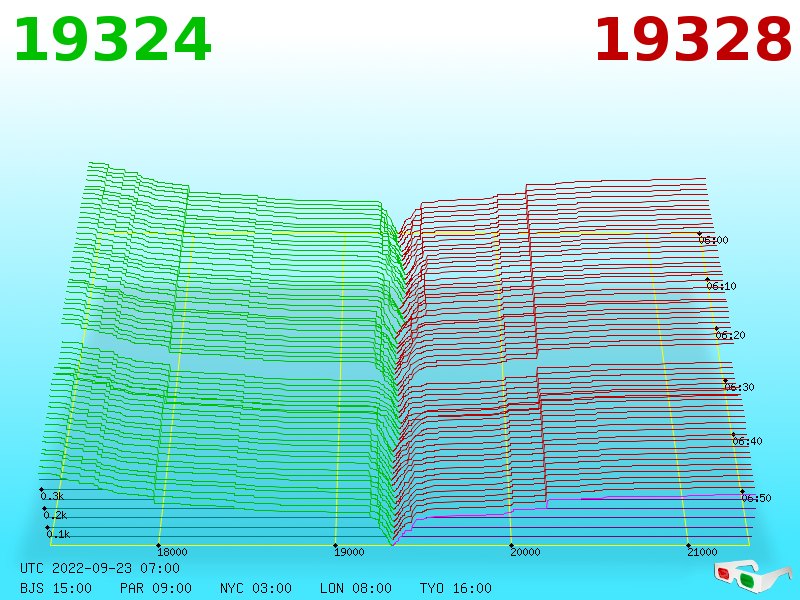Click the 0.1k depth axis label
Viewport: 800px width, 600px height.
pos(58,534)
